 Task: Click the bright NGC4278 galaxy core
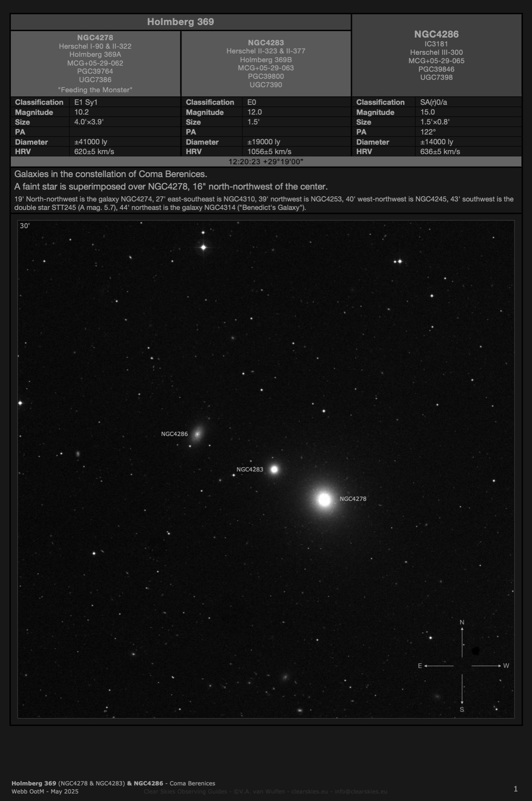pyautogui.click(x=324, y=499)
